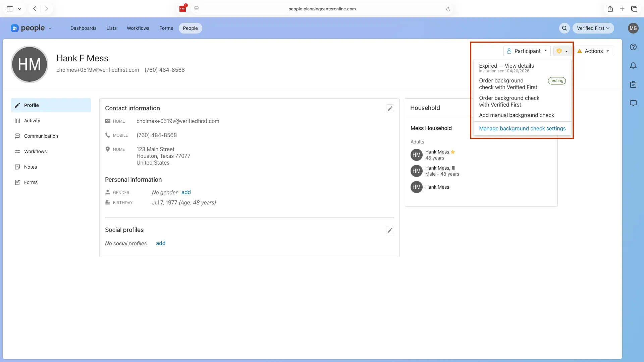Open the Participant role dropdown
Viewport: 644px width, 362px height.
(526, 51)
